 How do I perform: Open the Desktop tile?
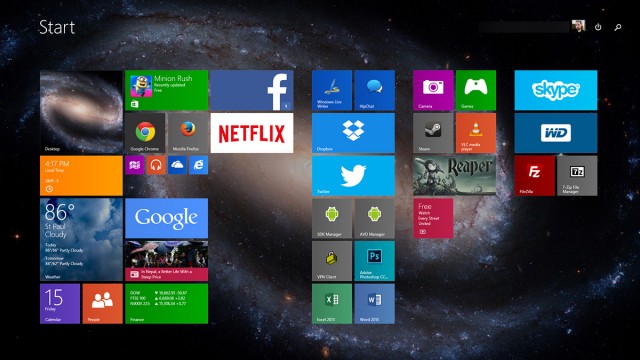(81, 111)
